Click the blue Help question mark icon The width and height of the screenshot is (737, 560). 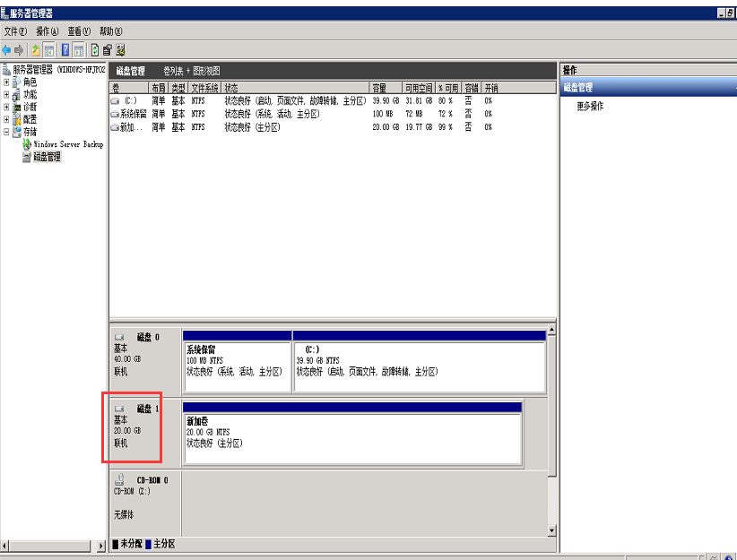pyautogui.click(x=65, y=49)
